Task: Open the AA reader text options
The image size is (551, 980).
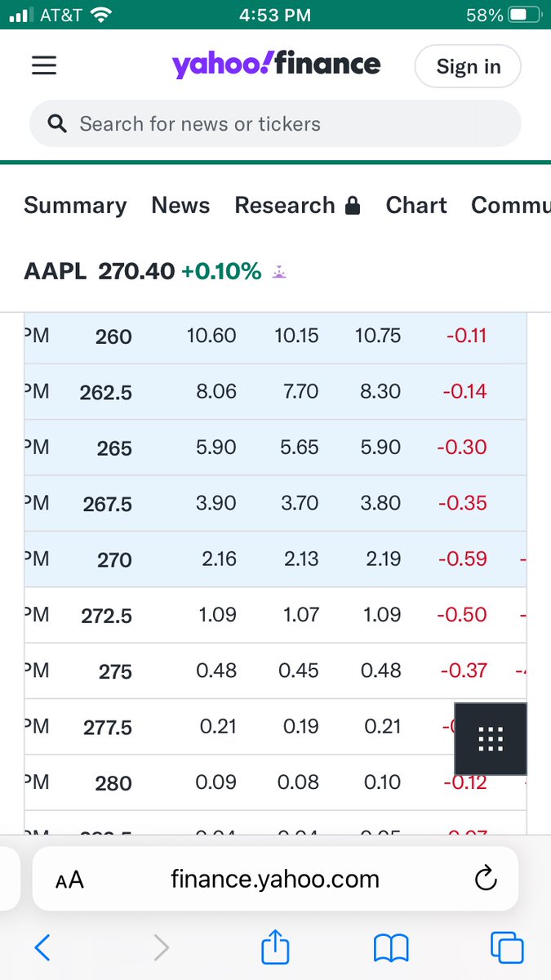Action: (69, 880)
